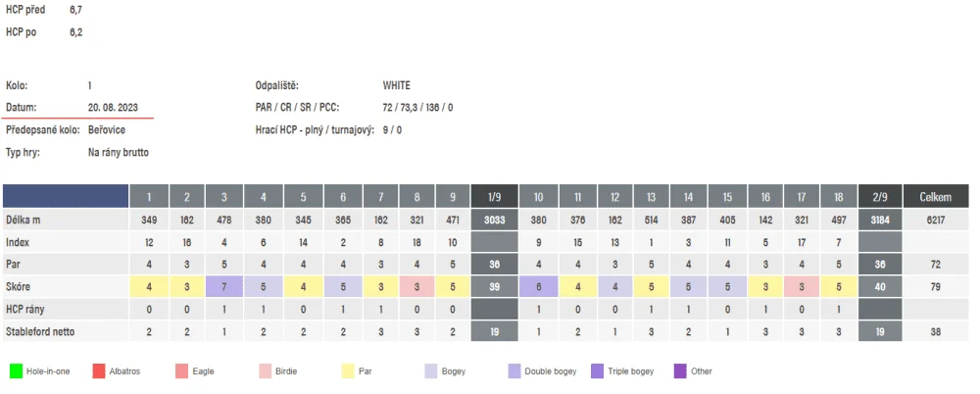Click the Eagle legend color square
This screenshot has height=394, width=980.
pyautogui.click(x=182, y=371)
